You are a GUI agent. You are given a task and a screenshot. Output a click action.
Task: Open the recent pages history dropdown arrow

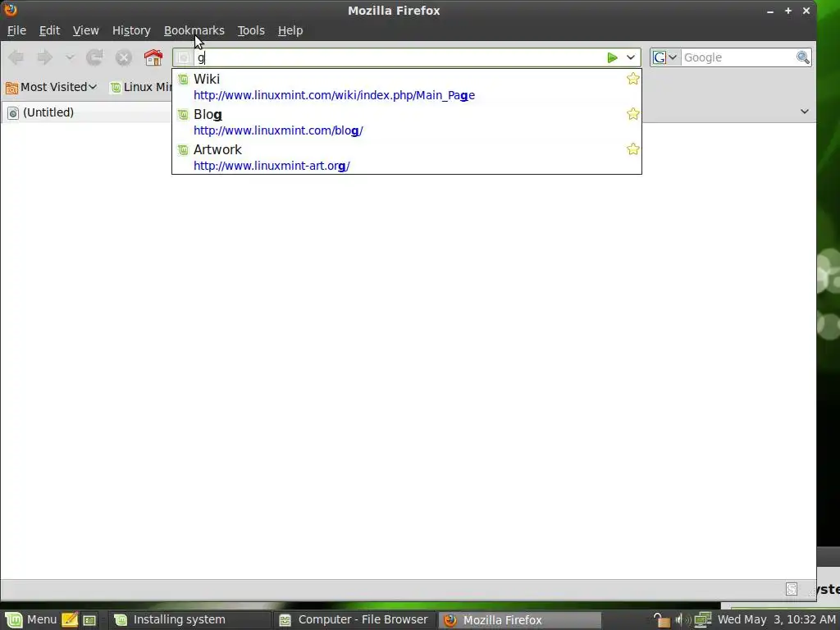[x=70, y=57]
